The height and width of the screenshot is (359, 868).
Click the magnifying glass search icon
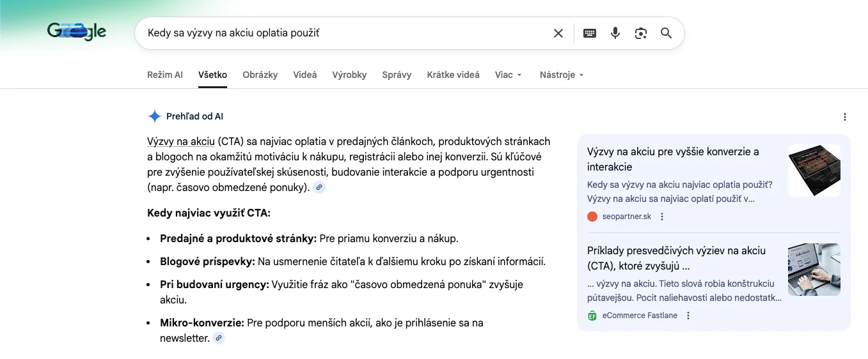coord(666,33)
